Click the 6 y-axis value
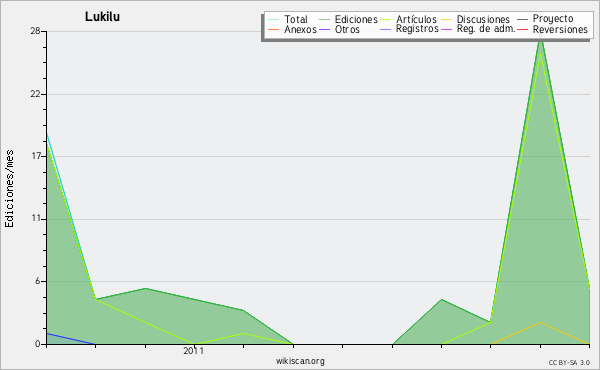Screen dimensions: 600x370 point(38,281)
